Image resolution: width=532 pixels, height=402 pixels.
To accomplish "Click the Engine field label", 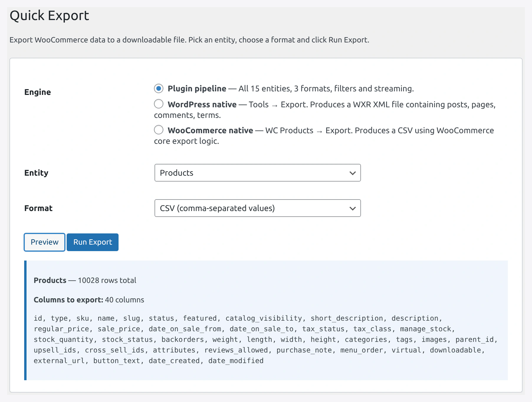I will click(37, 92).
